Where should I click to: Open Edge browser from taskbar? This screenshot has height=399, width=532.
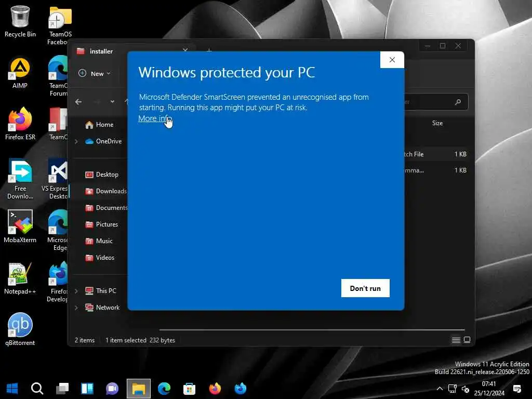(164, 389)
